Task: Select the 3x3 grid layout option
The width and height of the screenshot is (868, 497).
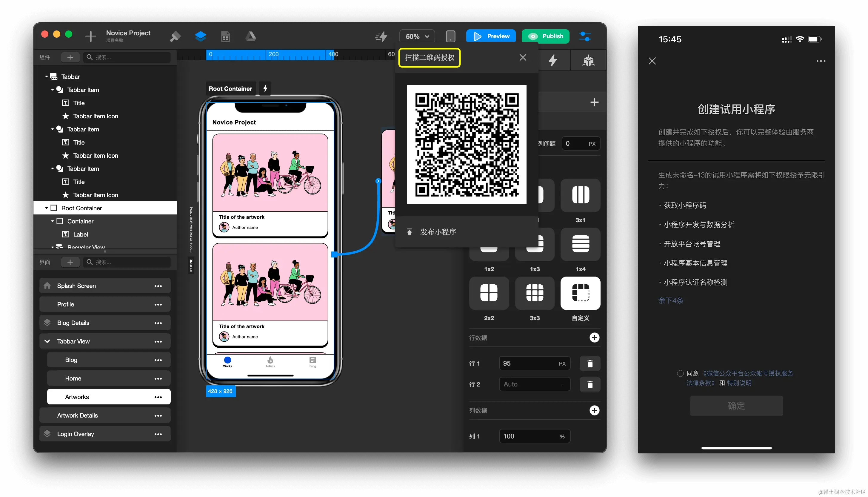Action: pyautogui.click(x=535, y=293)
